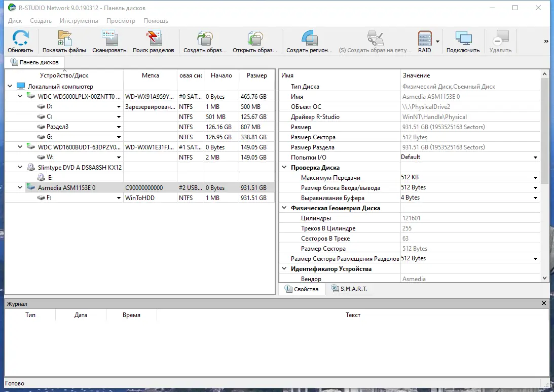Select Раздел3 partition row
554x392 pixels.
[139, 127]
